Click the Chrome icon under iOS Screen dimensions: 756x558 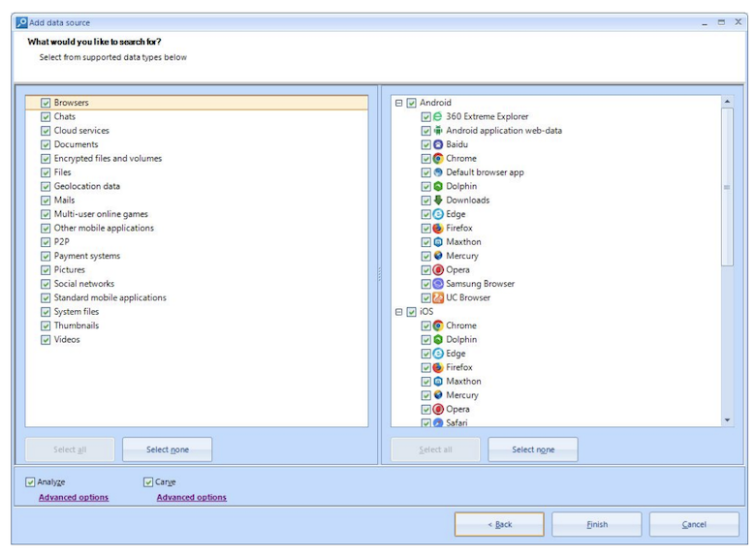click(x=438, y=325)
